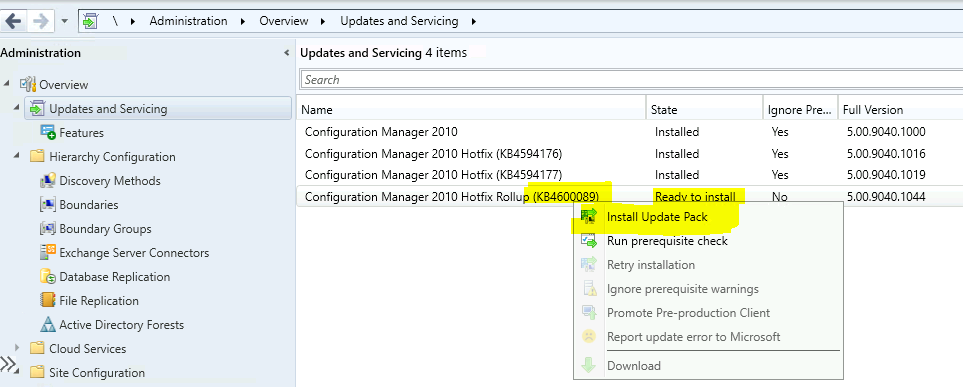The height and width of the screenshot is (387, 963).
Task: Click the Boundary Groups icon
Action: coord(48,229)
